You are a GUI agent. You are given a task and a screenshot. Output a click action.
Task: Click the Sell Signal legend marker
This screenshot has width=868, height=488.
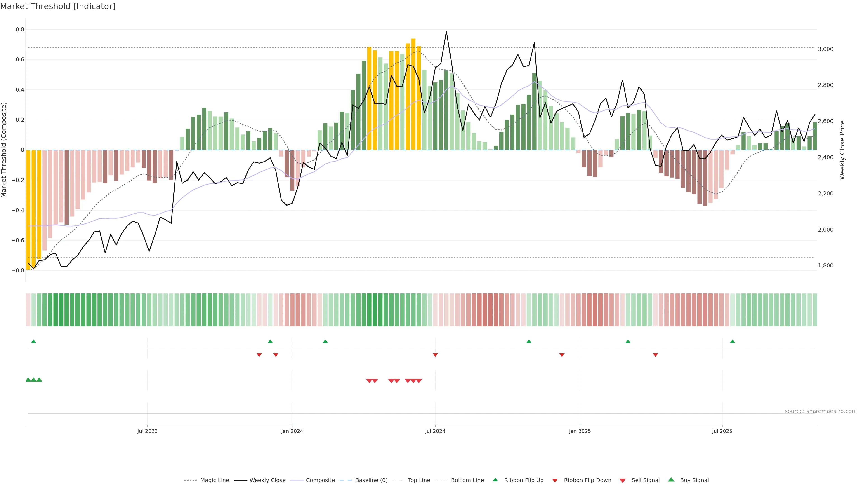(623, 481)
